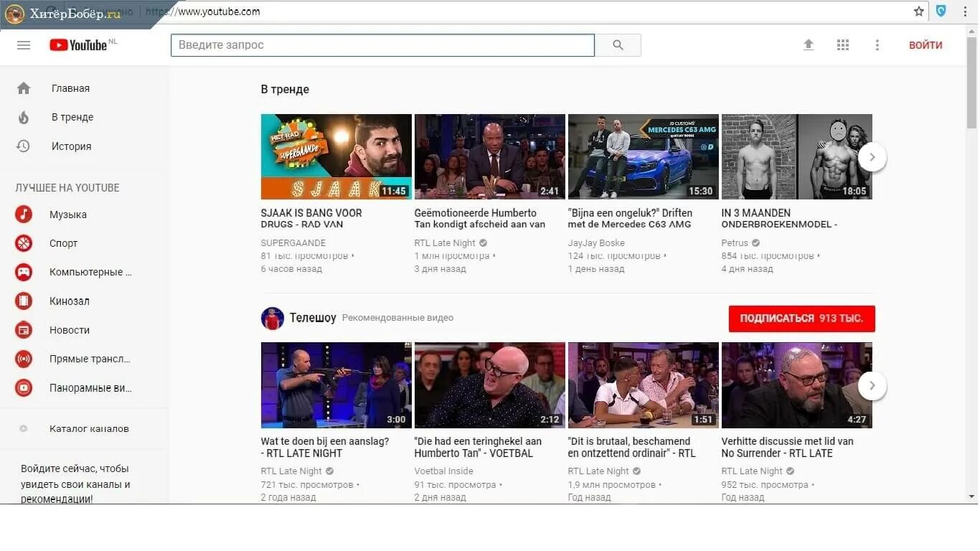Image resolution: width=980 pixels, height=551 pixels.
Task: Click the Музыка note icon
Action: tap(24, 215)
